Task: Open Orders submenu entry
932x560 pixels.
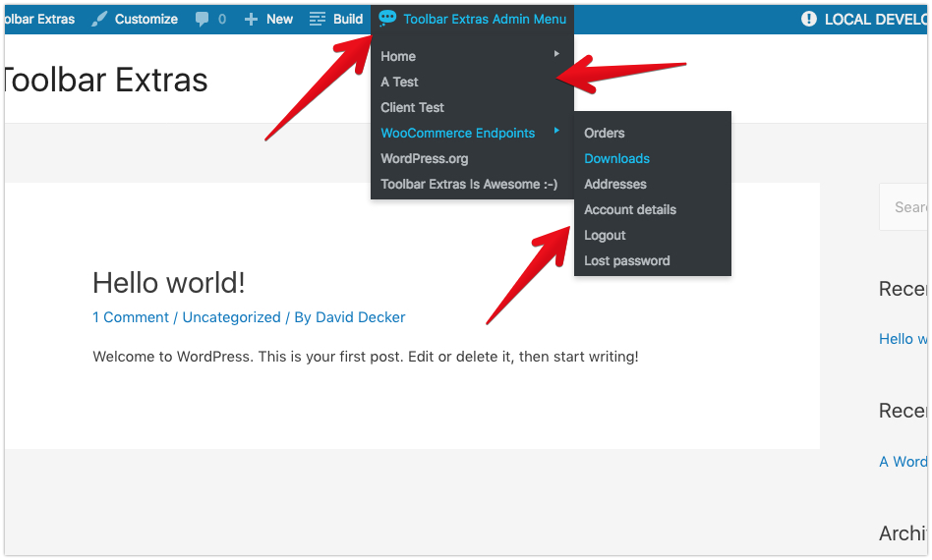Action: click(605, 133)
